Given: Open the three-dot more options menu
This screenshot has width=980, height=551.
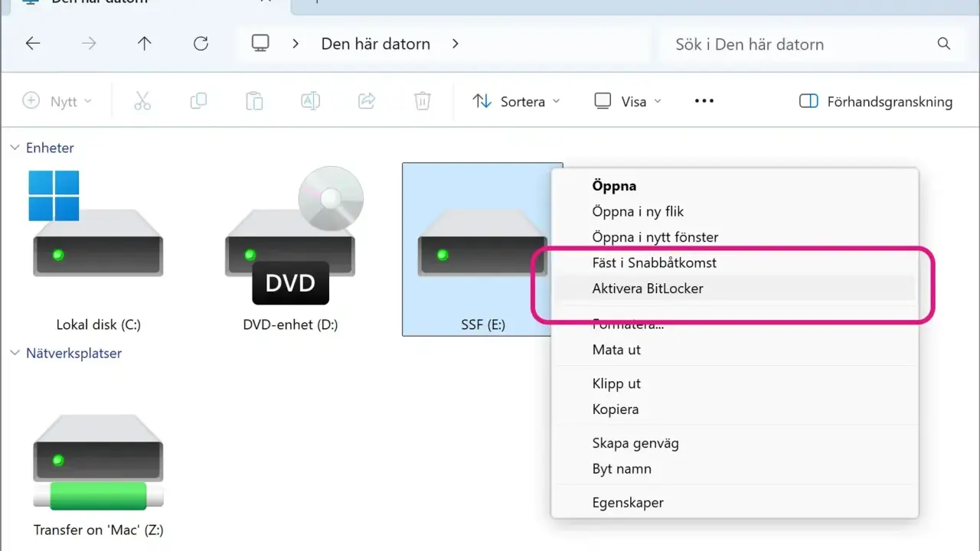Looking at the screenshot, I should point(704,101).
